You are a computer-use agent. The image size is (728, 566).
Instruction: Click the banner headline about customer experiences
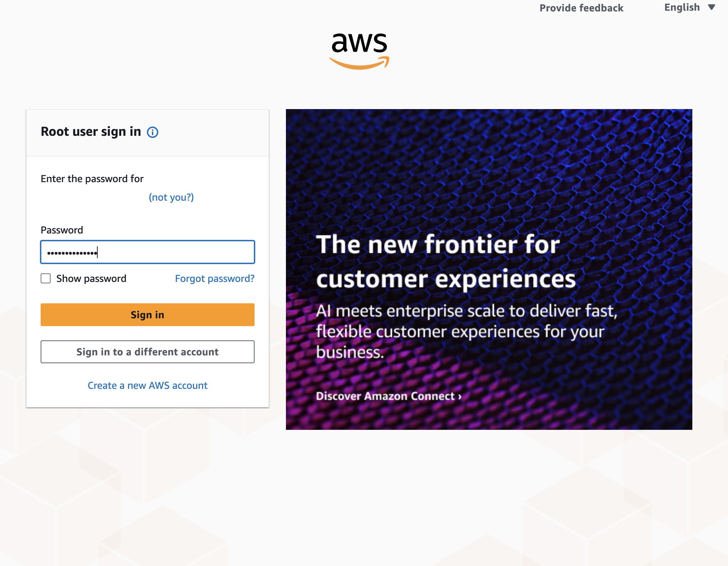pos(446,261)
